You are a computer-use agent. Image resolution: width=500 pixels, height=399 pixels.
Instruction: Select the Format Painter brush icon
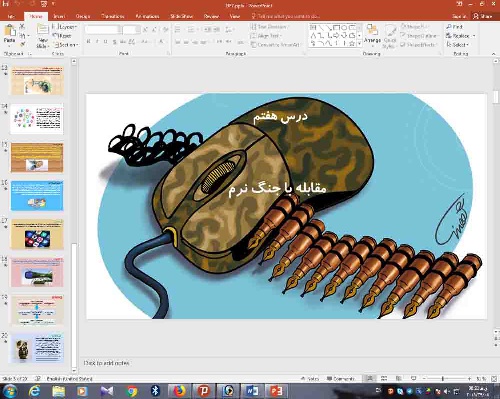coord(23,44)
